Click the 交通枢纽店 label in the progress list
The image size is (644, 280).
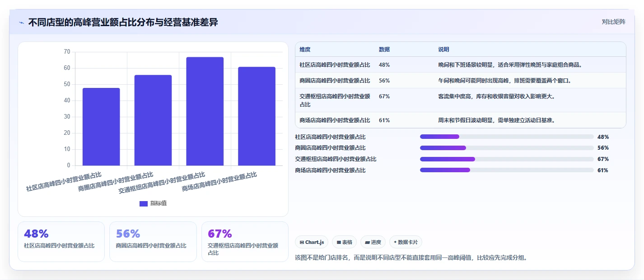[x=336, y=159]
